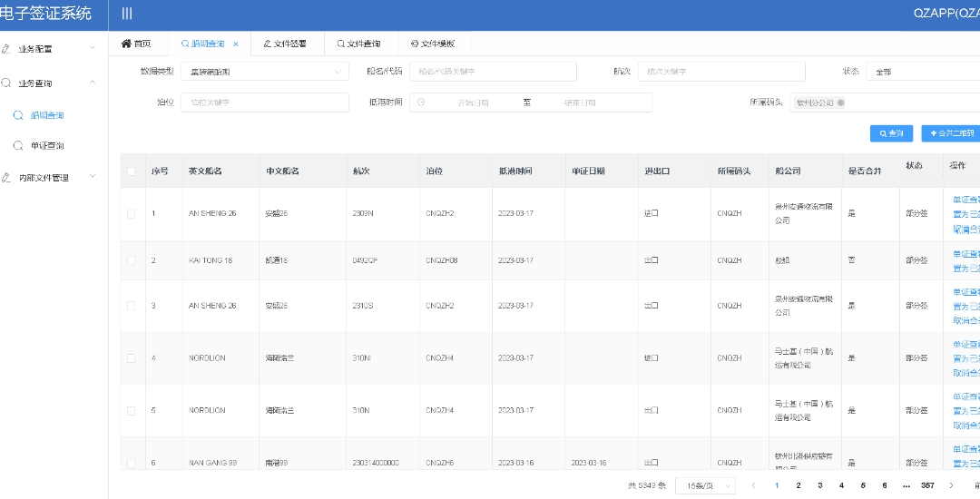Check the box for row 6 NAN GANG 99
This screenshot has height=499, width=980.
(132, 464)
